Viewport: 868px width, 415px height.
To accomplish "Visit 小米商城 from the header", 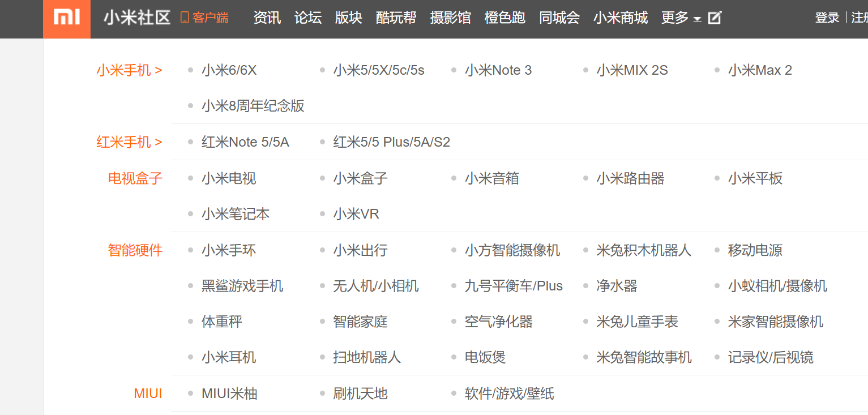I will point(621,18).
